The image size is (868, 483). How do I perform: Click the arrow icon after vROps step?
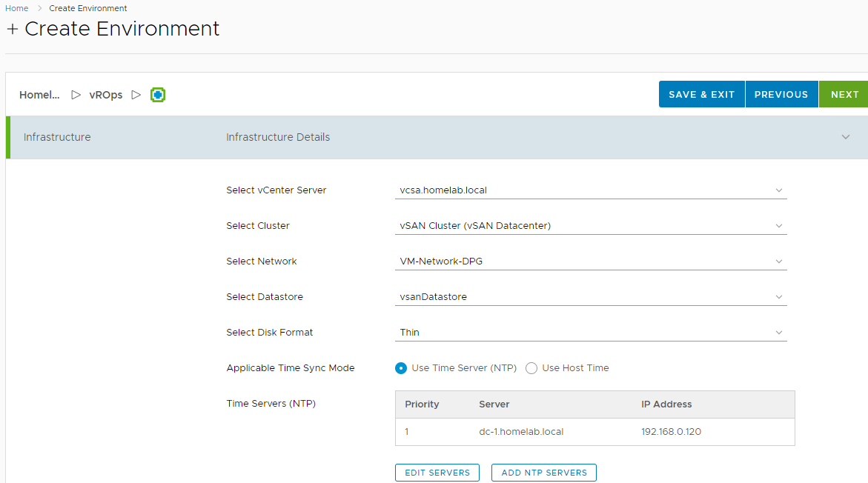tap(136, 95)
